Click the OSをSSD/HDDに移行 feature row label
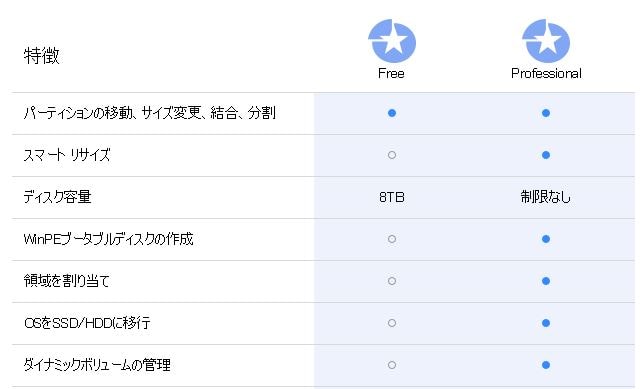 [x=87, y=323]
